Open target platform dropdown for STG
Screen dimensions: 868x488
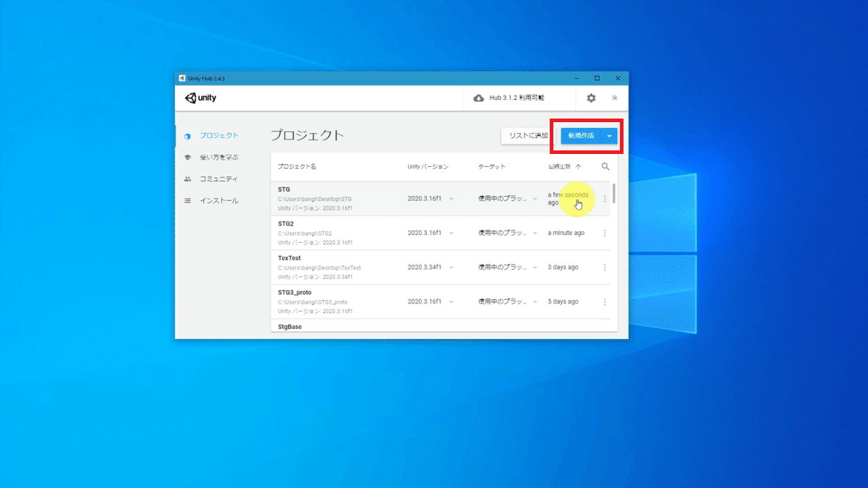[x=535, y=199]
